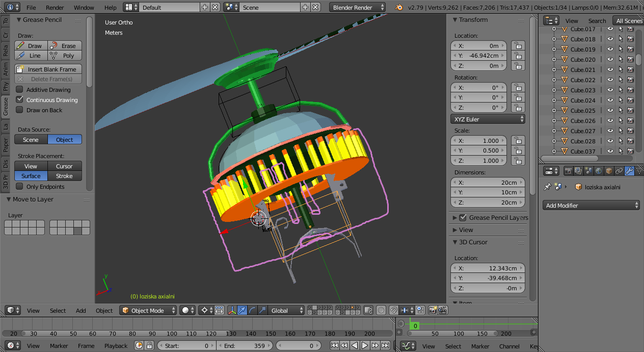Open the Scene properties tab icon
644x352 pixels.
[x=588, y=171]
